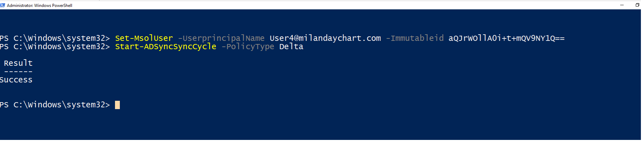
Task: Click the Success output text
Action: pyautogui.click(x=16, y=80)
